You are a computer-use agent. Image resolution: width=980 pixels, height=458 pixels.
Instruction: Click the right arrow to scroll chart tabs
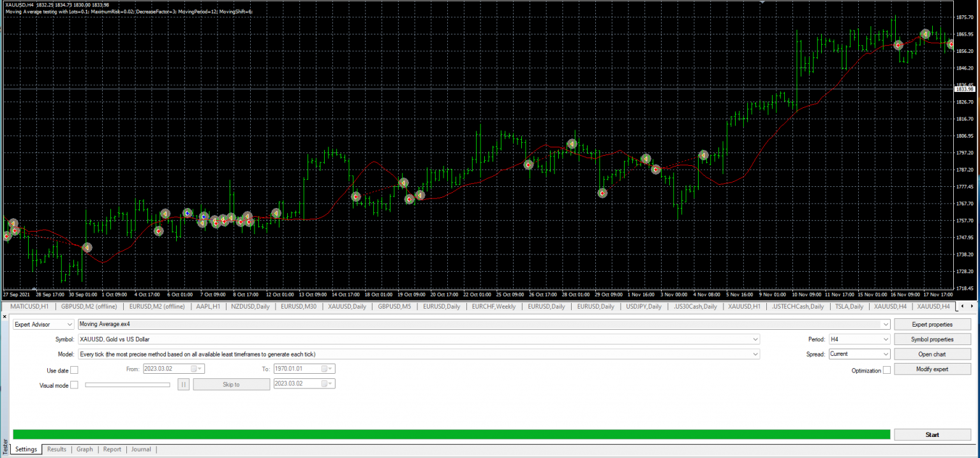coord(971,306)
